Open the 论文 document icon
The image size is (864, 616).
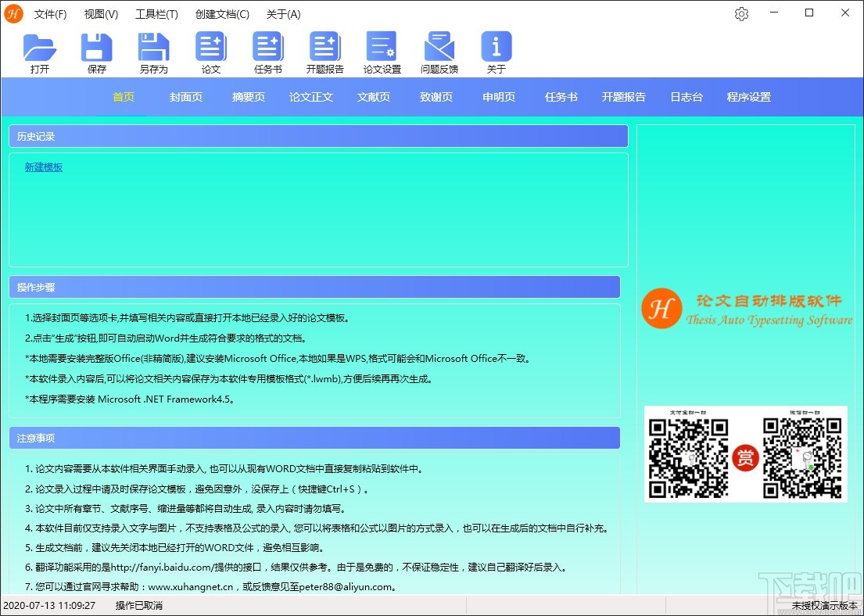(210, 51)
